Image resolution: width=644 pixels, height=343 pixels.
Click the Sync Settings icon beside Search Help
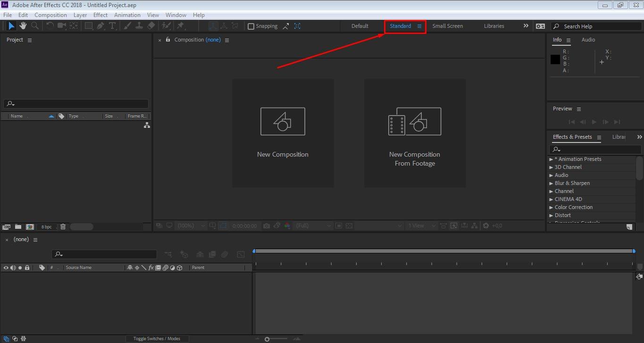coord(540,26)
